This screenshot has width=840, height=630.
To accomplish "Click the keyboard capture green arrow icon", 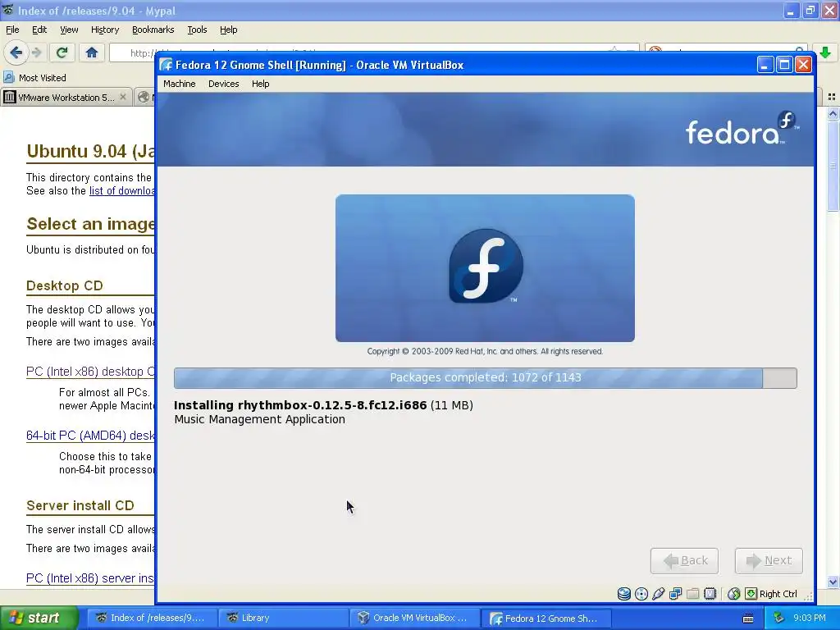I will [751, 594].
